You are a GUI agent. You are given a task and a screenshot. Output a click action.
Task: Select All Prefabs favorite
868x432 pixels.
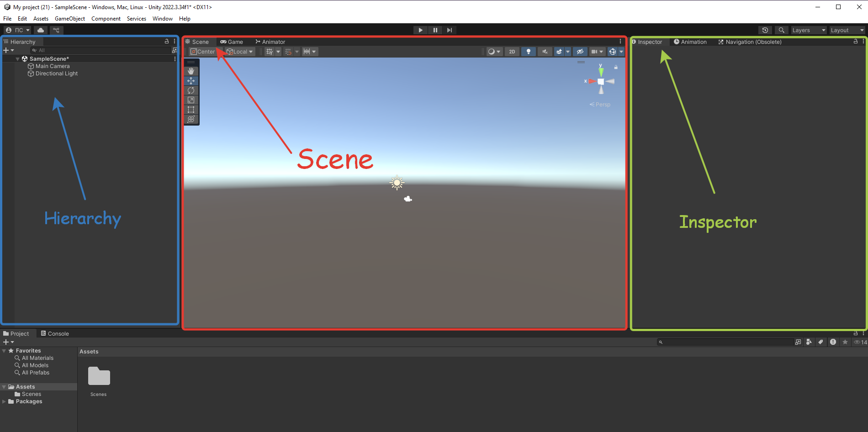tap(36, 373)
